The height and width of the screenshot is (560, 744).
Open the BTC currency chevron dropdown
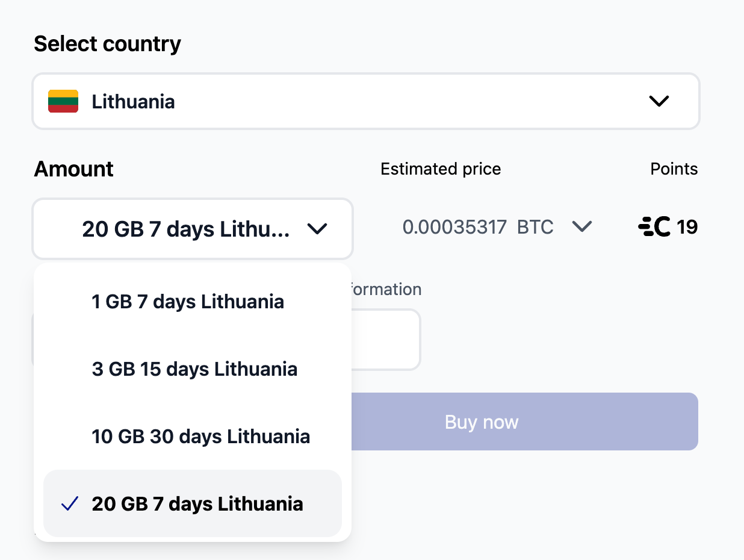pos(582,227)
